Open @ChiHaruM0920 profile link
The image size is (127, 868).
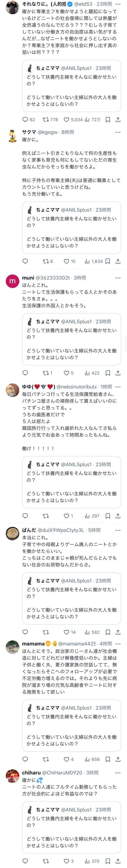coord(62,773)
